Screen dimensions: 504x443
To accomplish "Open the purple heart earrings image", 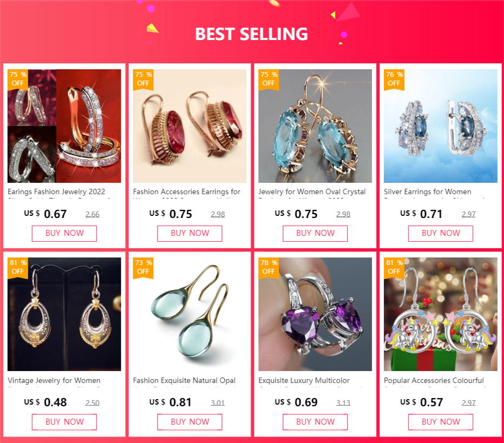I will click(x=315, y=314).
